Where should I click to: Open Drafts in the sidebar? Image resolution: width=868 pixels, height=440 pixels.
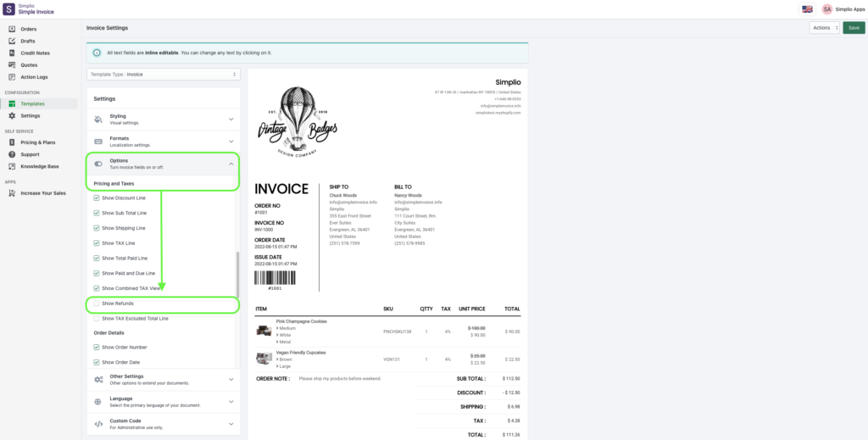point(28,41)
